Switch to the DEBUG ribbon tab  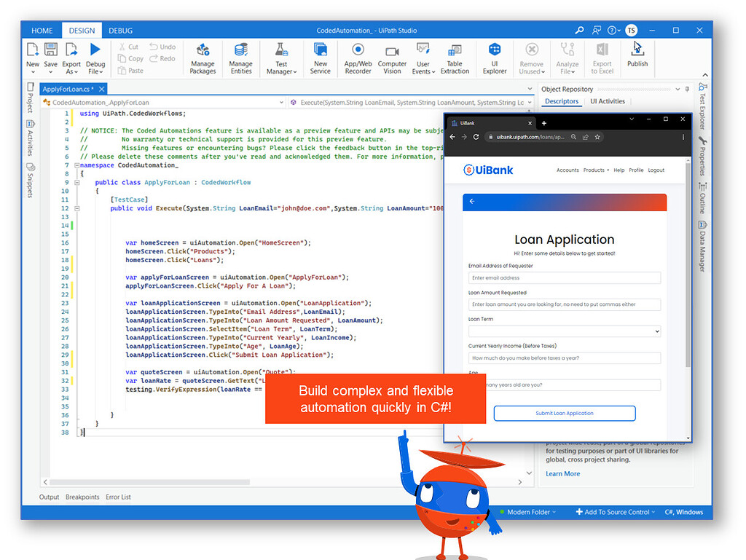120,31
